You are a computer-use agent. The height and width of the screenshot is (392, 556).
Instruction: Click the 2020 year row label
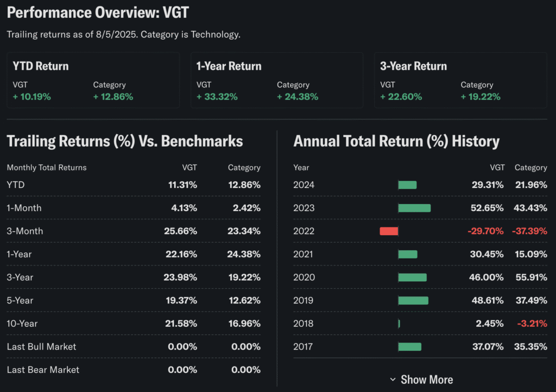[x=304, y=277]
